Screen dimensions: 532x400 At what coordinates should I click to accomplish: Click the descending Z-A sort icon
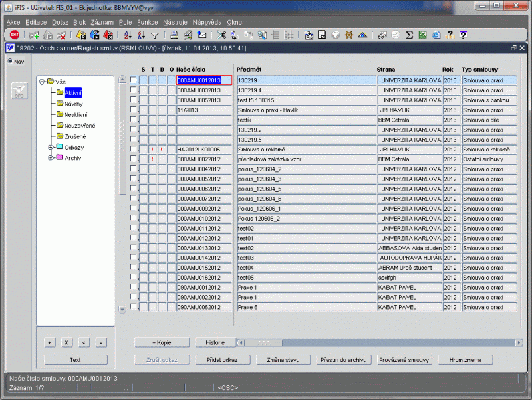141,35
